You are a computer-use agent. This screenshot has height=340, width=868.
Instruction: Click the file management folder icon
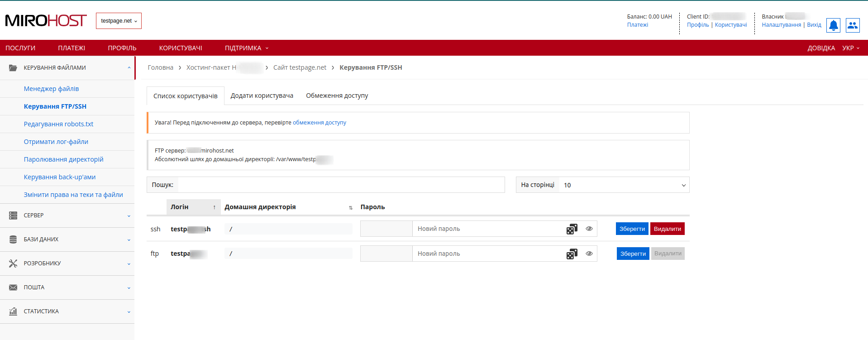(x=13, y=68)
